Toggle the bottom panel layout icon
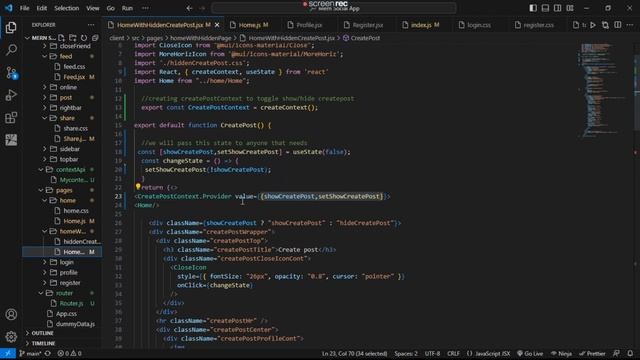Image resolution: width=640 pixels, height=360 pixels. pos(545,8)
